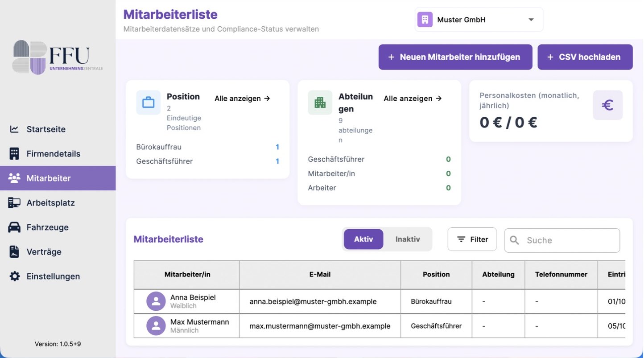Switch list to Aktiv employees
Viewport: 644px width, 358px height.
363,239
